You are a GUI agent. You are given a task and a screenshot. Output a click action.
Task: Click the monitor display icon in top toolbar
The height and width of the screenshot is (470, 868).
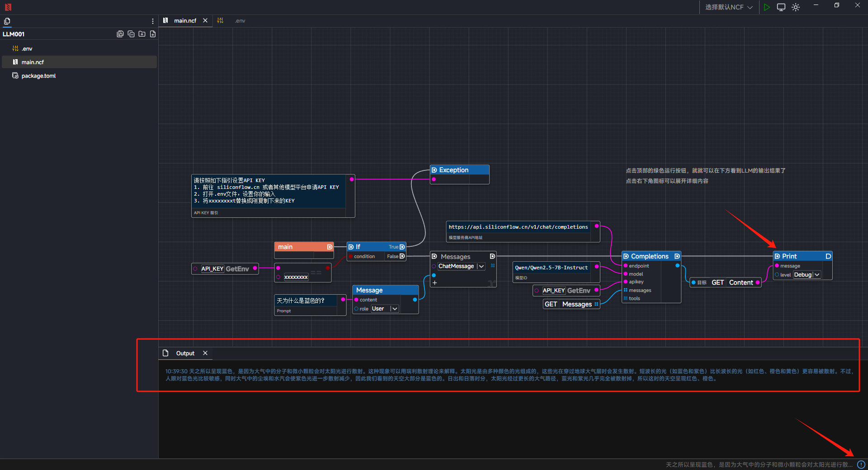coord(781,7)
